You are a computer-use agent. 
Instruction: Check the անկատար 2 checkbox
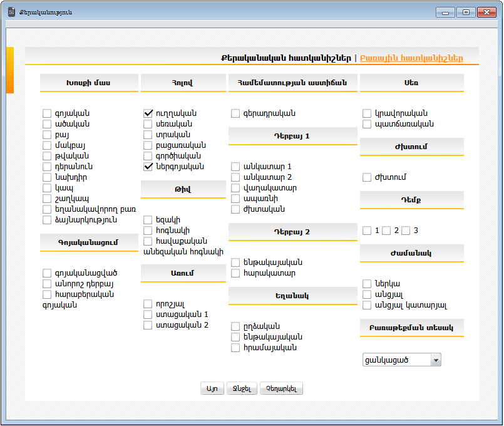click(235, 177)
